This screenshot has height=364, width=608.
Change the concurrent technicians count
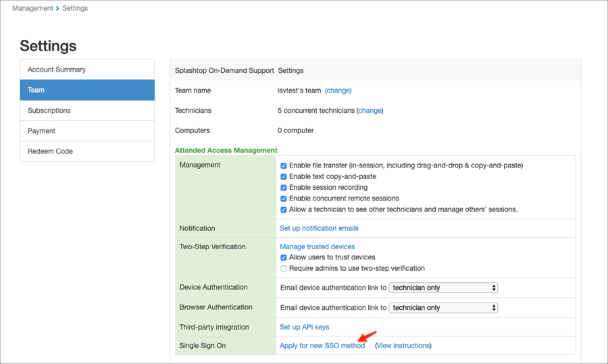click(370, 111)
